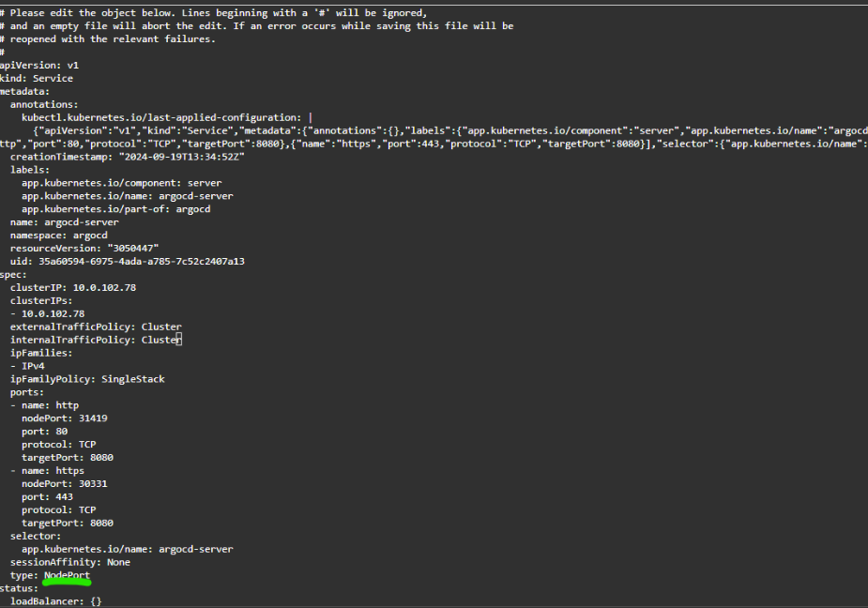
Task: Click the NodePort value on type line
Action: (67, 575)
